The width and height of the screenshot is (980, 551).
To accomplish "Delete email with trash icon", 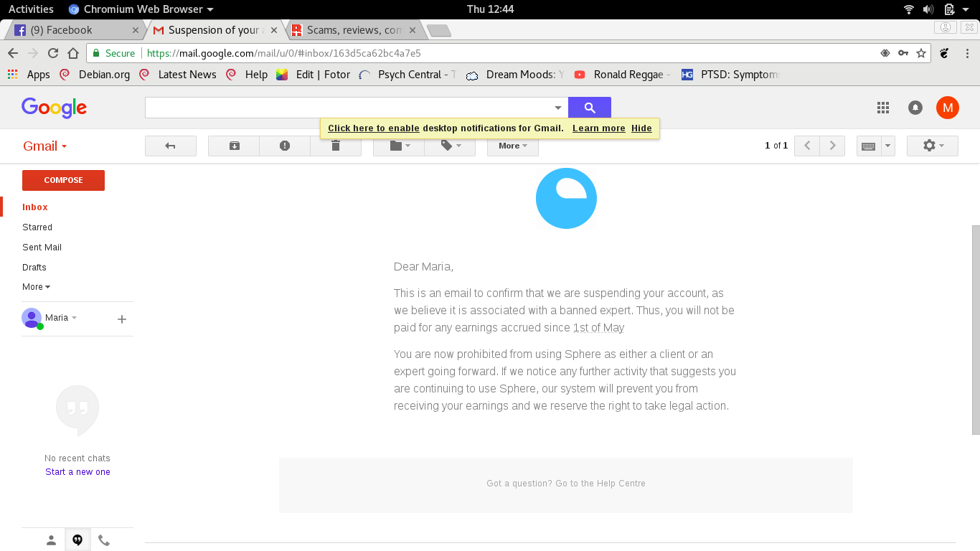I will pyautogui.click(x=336, y=146).
